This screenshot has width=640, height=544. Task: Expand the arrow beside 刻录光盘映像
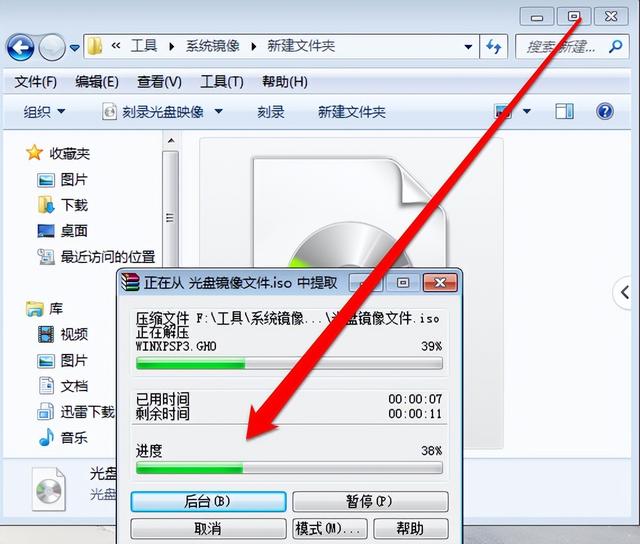(x=219, y=111)
